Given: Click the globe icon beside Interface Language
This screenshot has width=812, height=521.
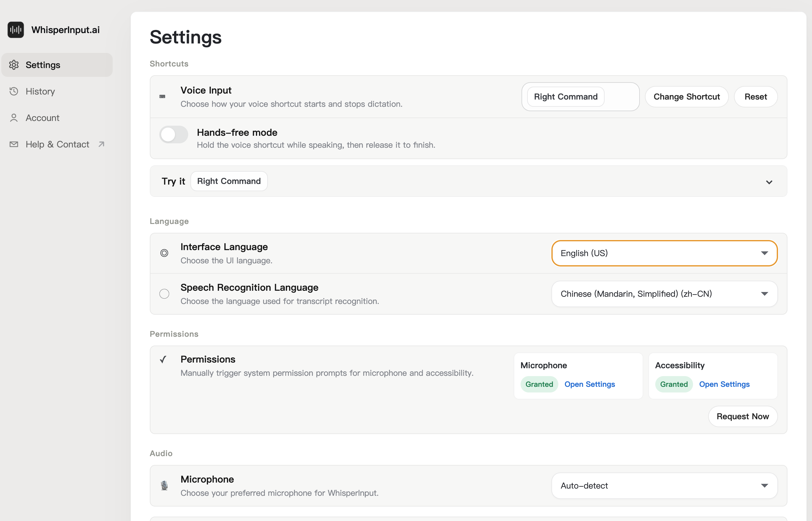Looking at the screenshot, I should [x=164, y=253].
